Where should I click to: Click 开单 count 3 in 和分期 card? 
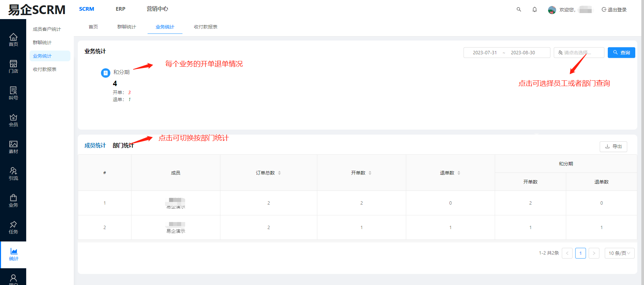[129, 92]
